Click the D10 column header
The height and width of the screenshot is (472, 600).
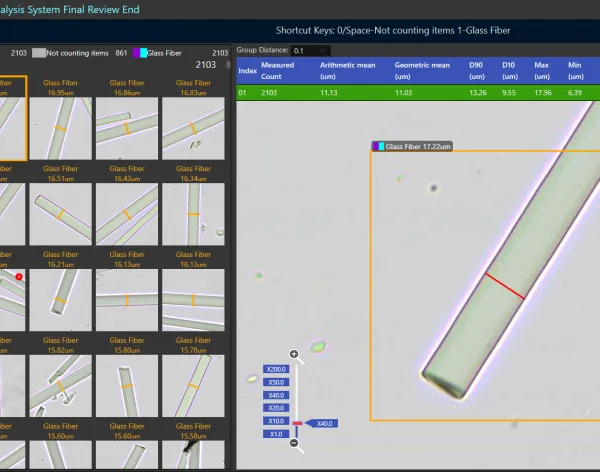coord(510,70)
